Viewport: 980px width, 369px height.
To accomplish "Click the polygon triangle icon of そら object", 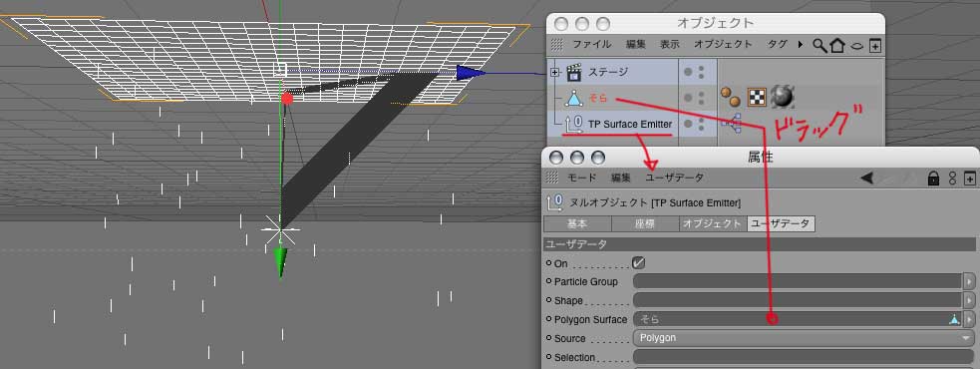I will pos(574,98).
